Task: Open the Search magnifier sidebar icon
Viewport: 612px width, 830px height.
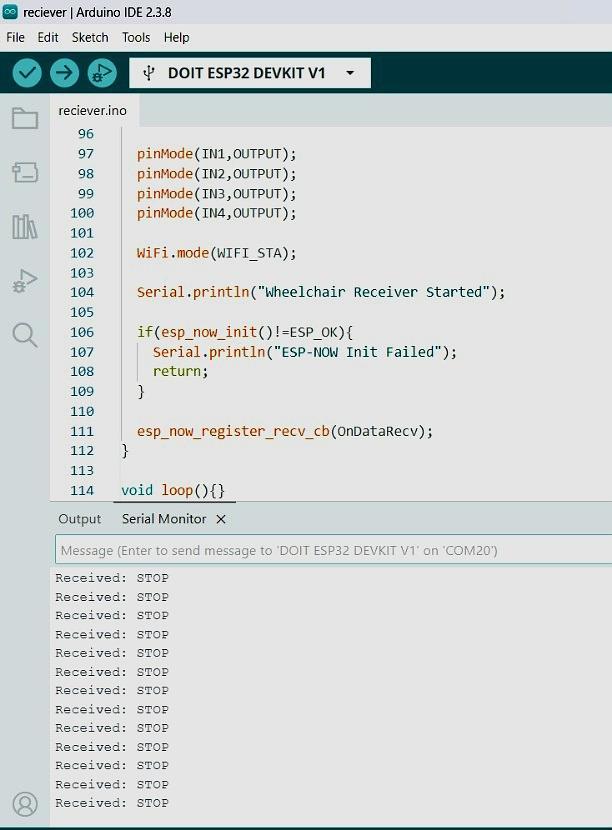Action: pos(25,335)
